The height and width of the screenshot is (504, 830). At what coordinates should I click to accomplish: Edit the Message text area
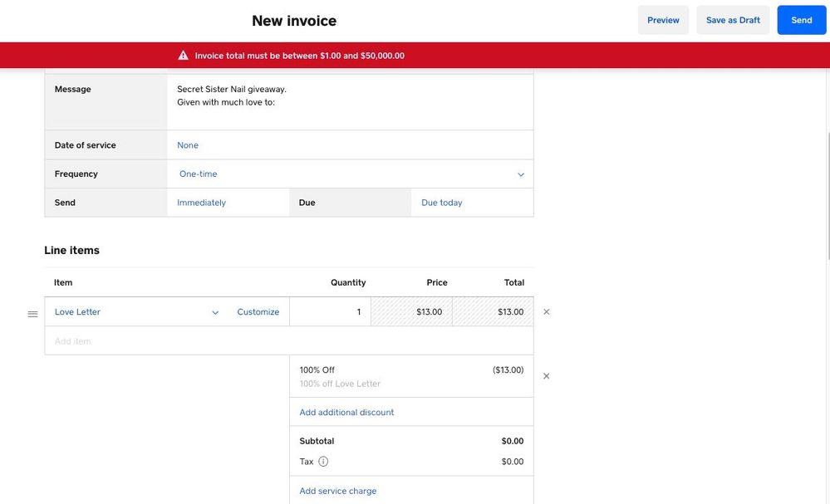351,102
